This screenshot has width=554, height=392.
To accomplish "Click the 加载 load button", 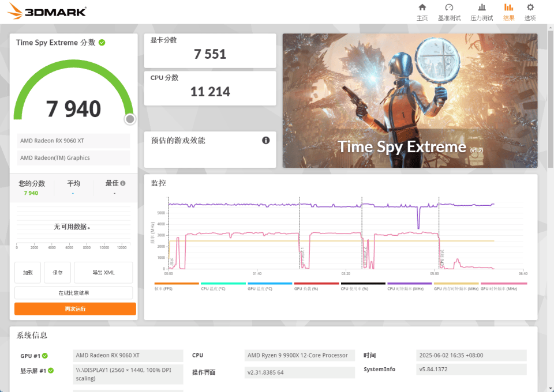I will coord(28,273).
